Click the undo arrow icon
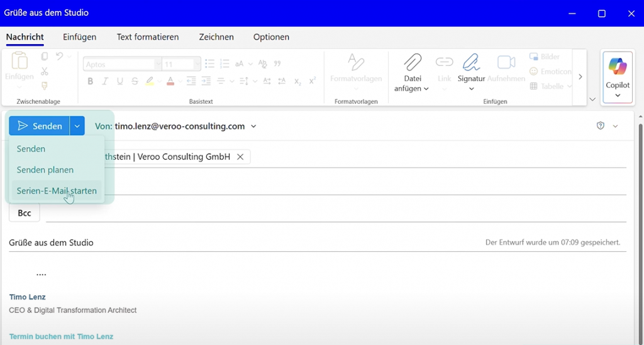644x345 pixels. pos(60,56)
